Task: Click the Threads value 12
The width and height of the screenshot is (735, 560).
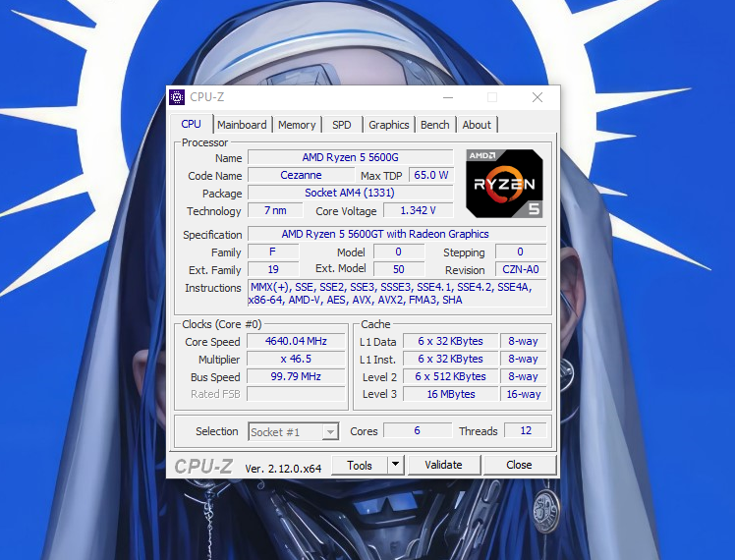Action: click(526, 430)
